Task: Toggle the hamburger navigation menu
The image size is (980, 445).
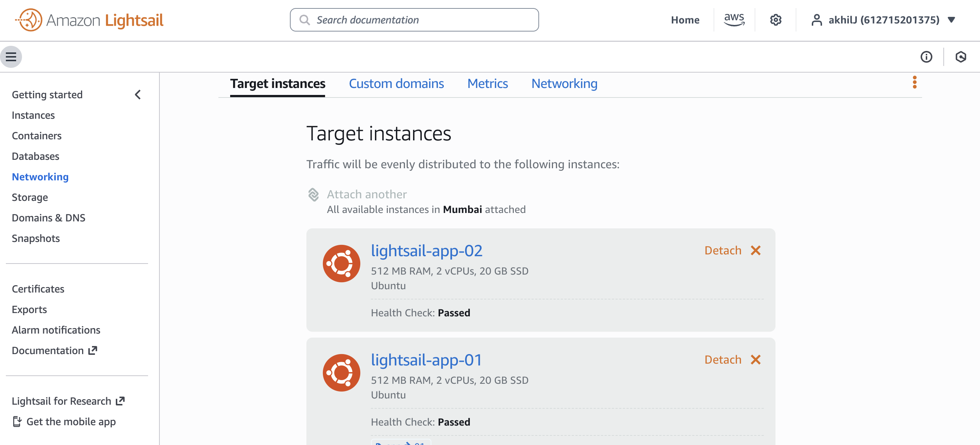Action: 11,57
